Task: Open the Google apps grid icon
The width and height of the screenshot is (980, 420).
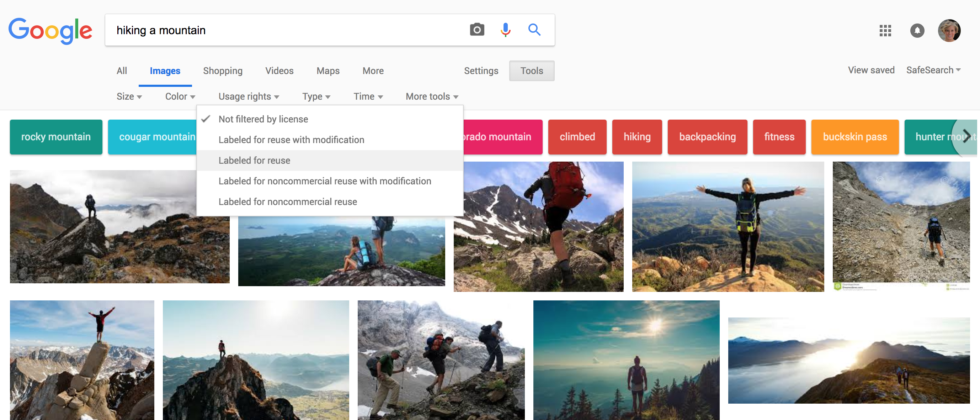Action: click(885, 31)
